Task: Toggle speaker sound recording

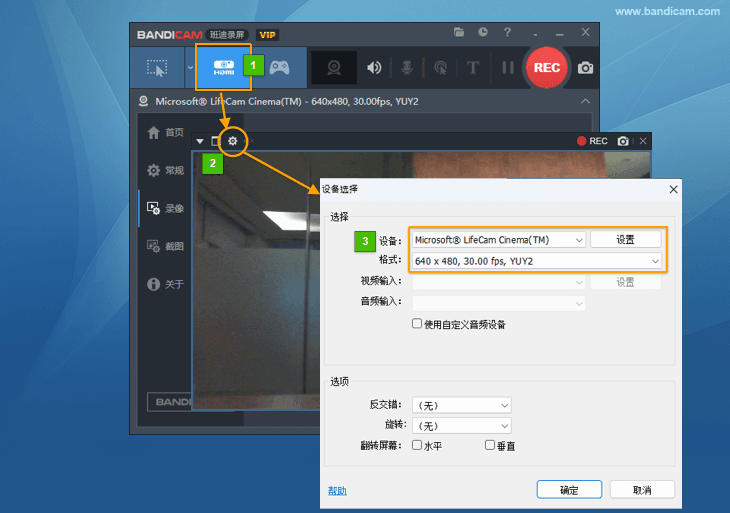Action: pos(374,68)
